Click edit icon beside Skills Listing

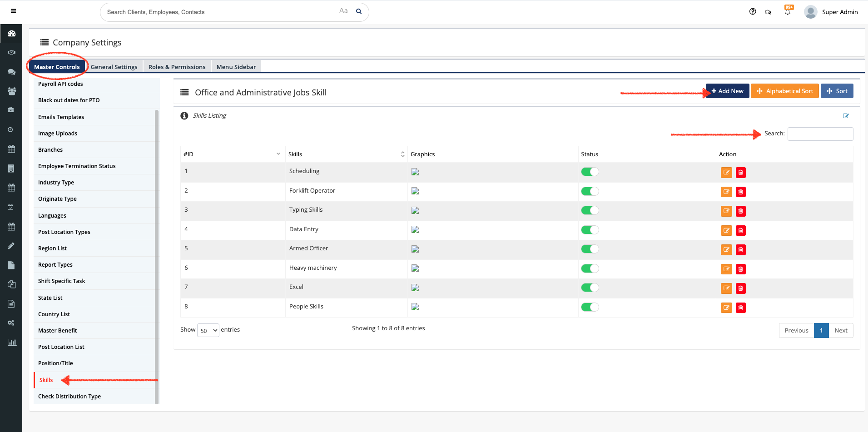click(x=846, y=116)
